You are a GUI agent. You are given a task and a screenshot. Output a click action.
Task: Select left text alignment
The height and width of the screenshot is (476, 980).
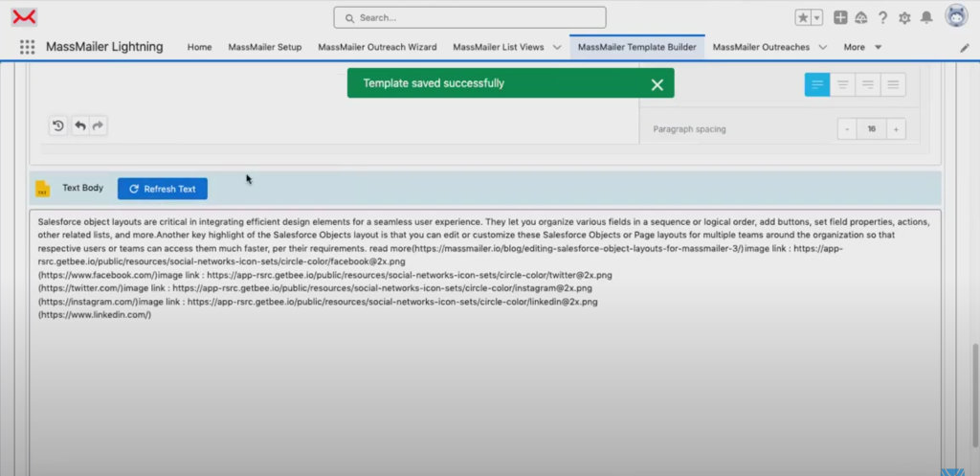[x=817, y=84]
